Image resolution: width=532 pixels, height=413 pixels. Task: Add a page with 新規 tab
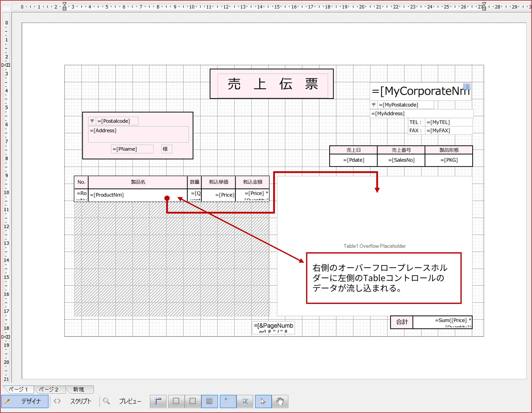click(x=79, y=389)
